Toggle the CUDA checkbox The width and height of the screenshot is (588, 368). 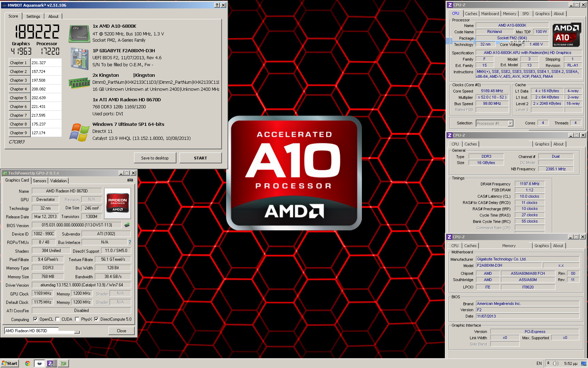[58, 319]
